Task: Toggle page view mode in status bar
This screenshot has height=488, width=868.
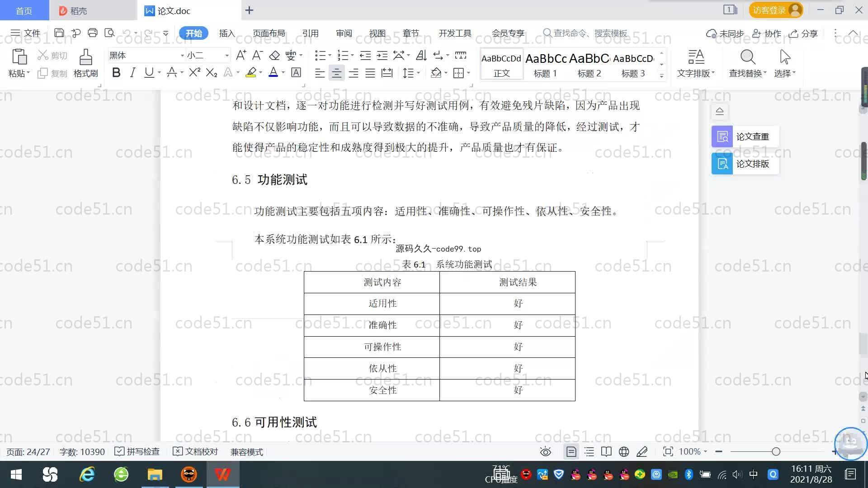Action: coord(571,452)
